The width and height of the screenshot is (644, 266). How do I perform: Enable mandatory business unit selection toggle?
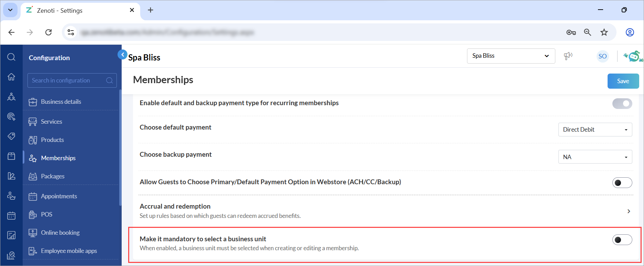pyautogui.click(x=622, y=240)
